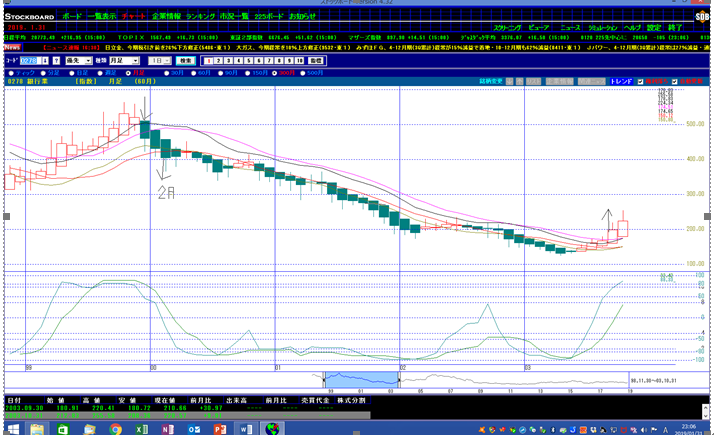Click the code spinner arrows beside 0278
This screenshot has width=714, height=435.
tap(45, 61)
